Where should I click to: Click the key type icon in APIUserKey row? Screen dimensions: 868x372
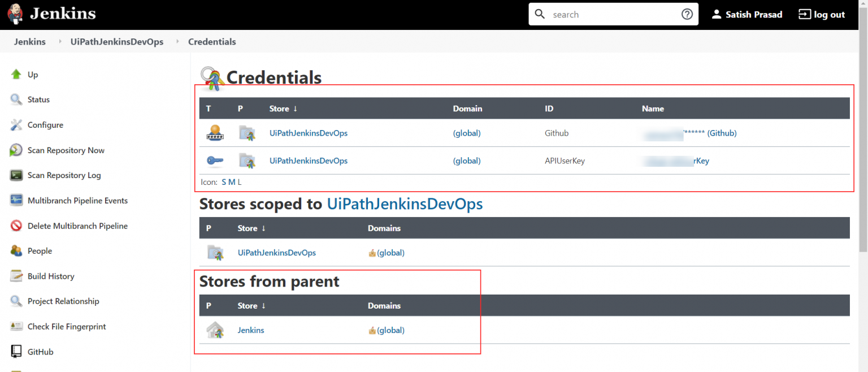click(215, 161)
